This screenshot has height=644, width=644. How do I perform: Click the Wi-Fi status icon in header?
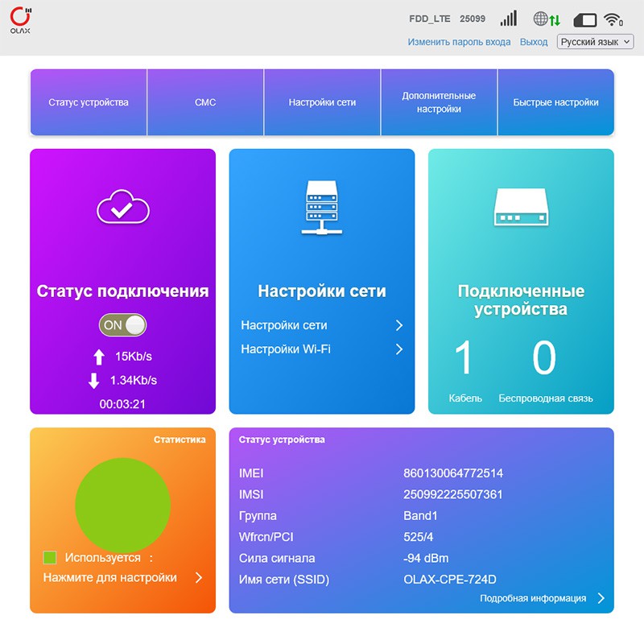pos(614,19)
